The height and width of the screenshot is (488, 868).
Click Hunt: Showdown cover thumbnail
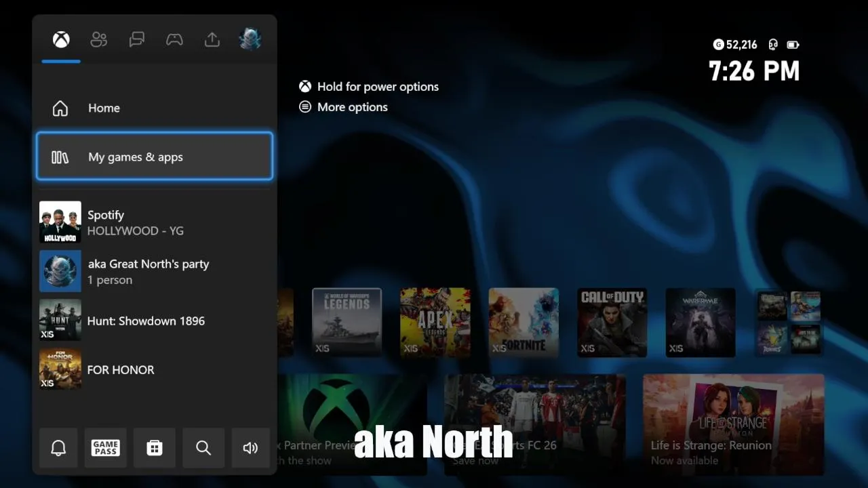(x=60, y=321)
